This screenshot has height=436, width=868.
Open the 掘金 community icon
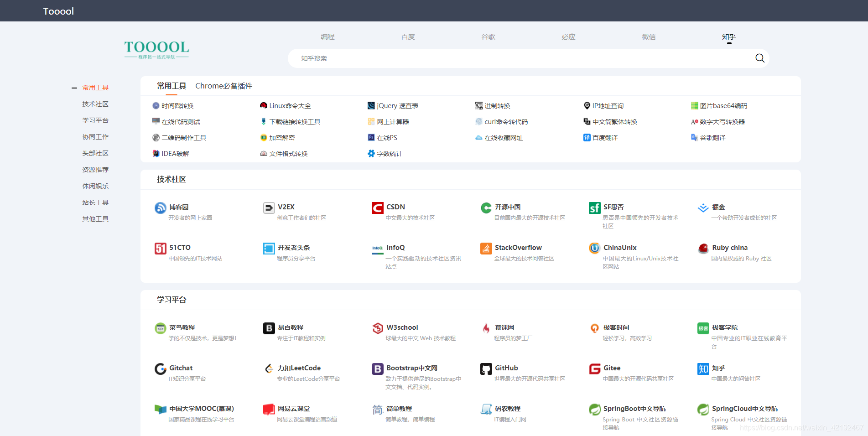(x=703, y=208)
